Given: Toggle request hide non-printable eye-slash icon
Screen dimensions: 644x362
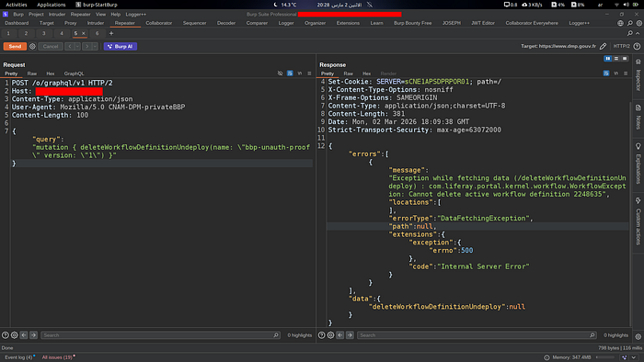Looking at the screenshot, I should click(280, 74).
